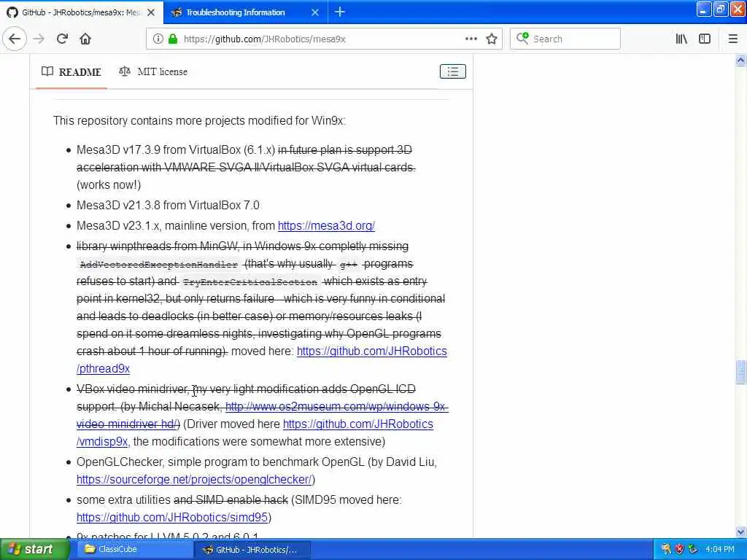Open the JHRobotics vmdisp9x link
The height and width of the screenshot is (560, 747).
coord(357,424)
